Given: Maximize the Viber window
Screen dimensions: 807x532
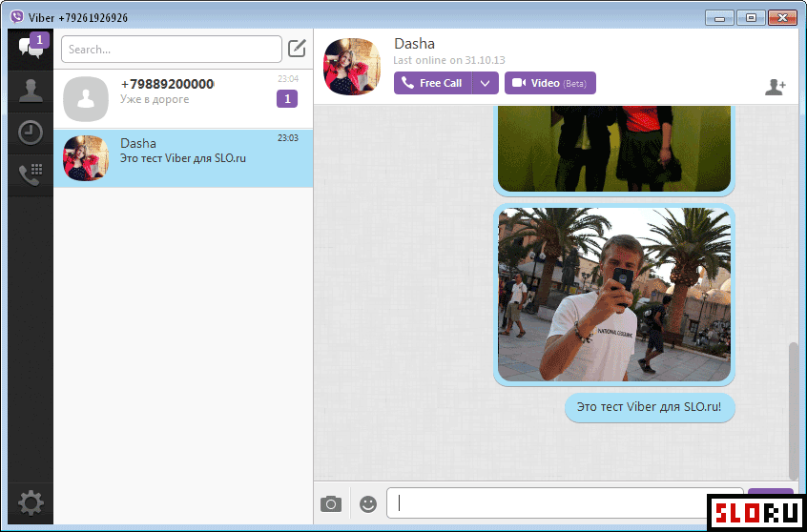Looking at the screenshot, I should point(751,18).
